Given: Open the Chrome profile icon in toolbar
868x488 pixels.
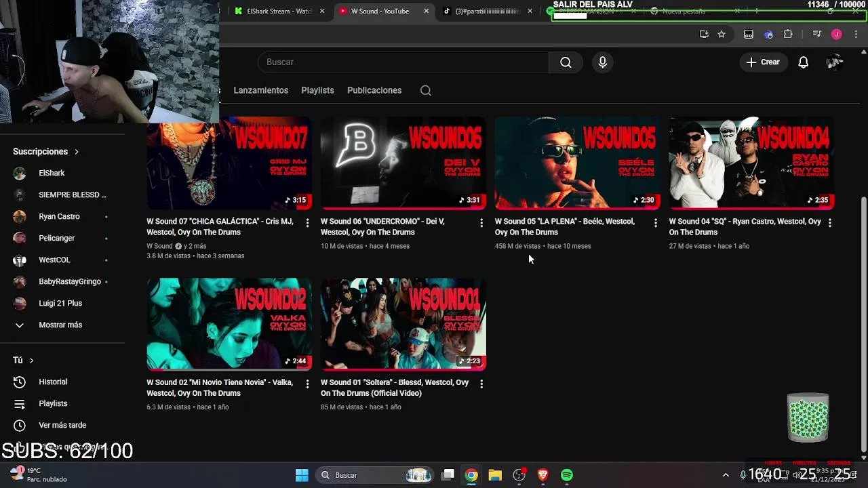Looking at the screenshot, I should click(836, 35).
